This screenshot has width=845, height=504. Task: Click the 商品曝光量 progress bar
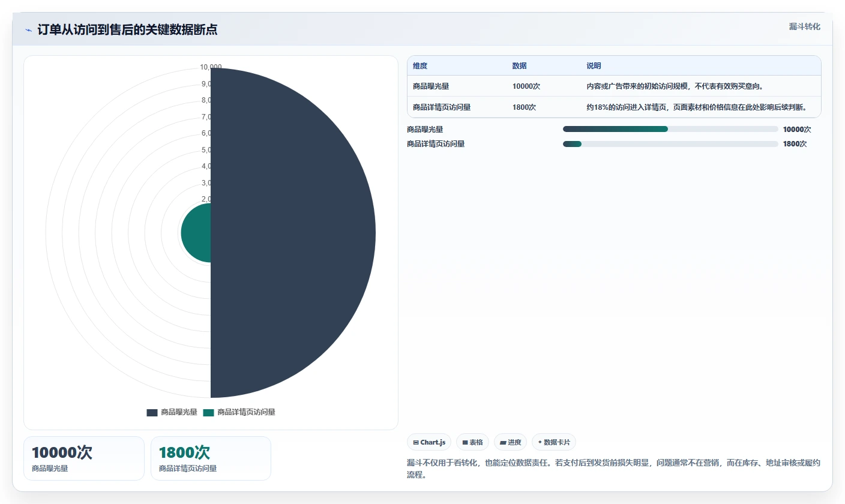point(670,129)
